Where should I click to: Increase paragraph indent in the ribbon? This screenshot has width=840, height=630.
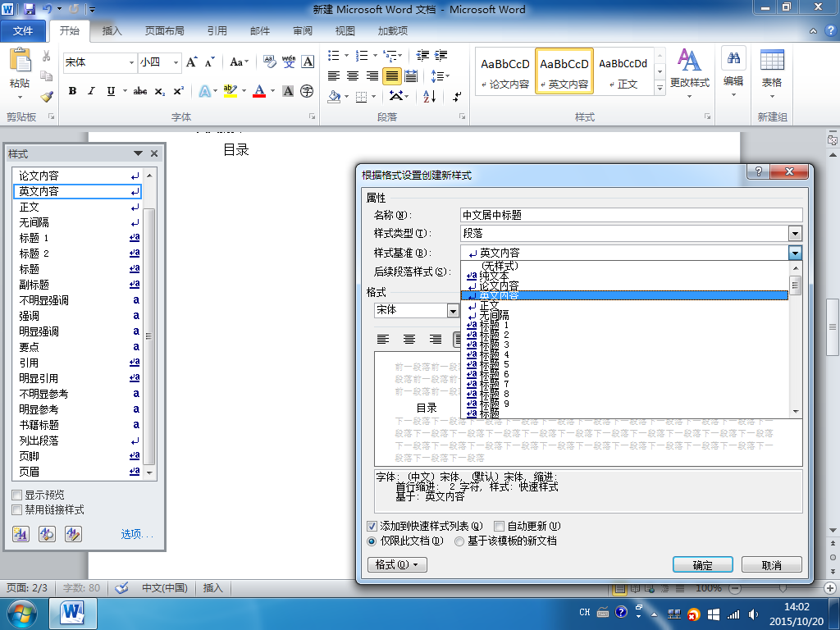[441, 56]
